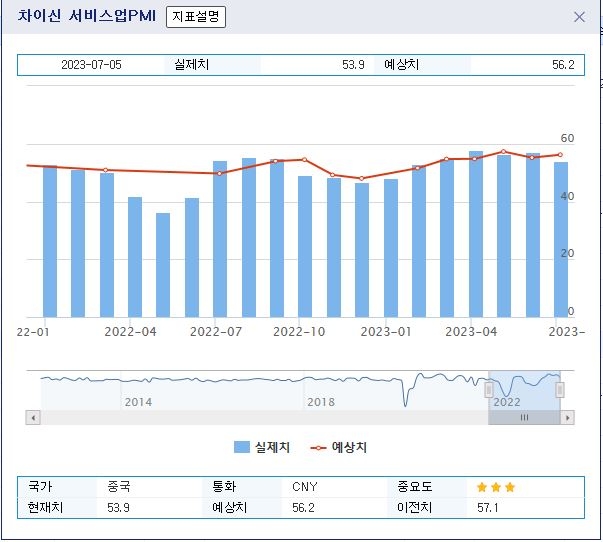The height and width of the screenshot is (542, 603).
Task: Click the CNY currency value
Action: (305, 487)
